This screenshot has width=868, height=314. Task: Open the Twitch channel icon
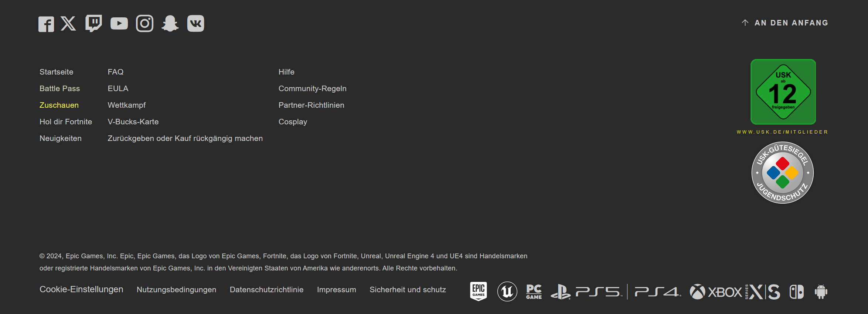pyautogui.click(x=93, y=24)
